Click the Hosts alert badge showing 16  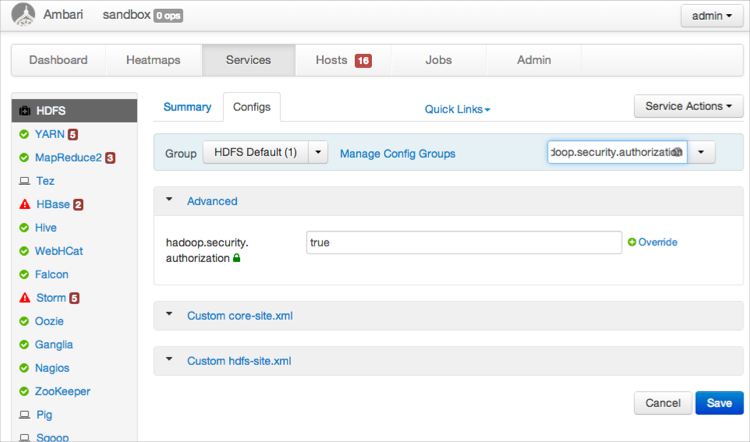click(363, 61)
